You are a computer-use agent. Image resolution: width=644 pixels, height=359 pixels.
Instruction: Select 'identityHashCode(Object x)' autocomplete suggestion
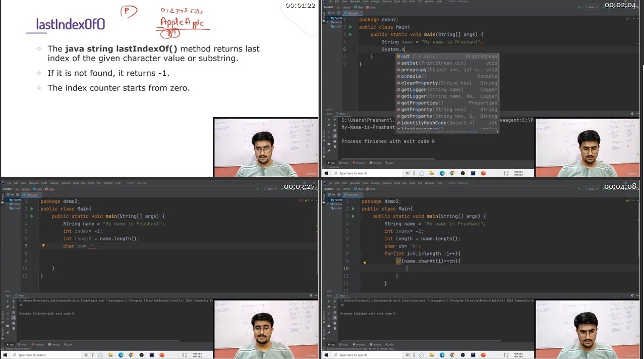[447, 123]
